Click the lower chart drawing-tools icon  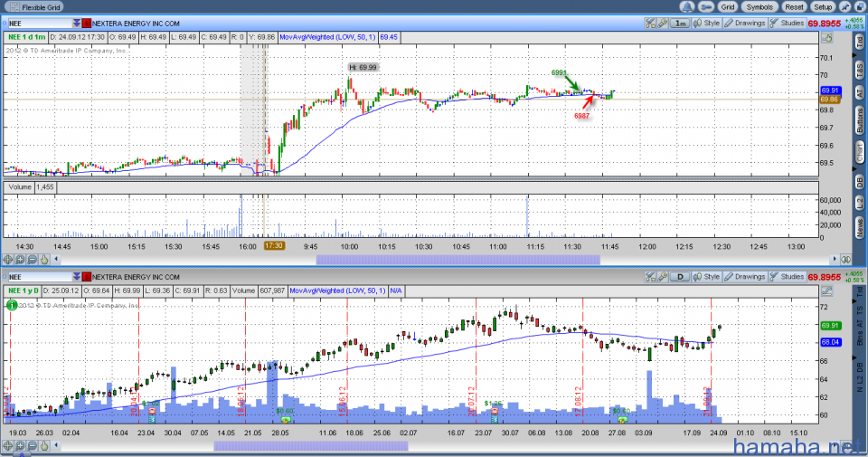pyautogui.click(x=826, y=290)
